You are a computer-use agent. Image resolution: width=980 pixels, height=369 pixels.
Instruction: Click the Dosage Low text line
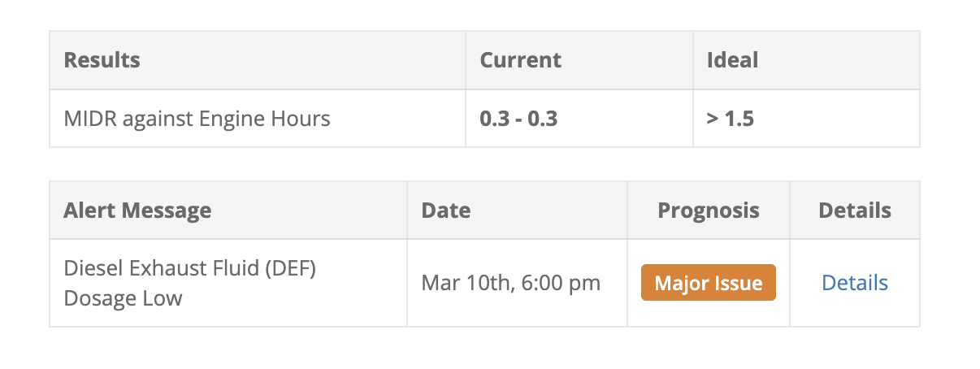123,298
